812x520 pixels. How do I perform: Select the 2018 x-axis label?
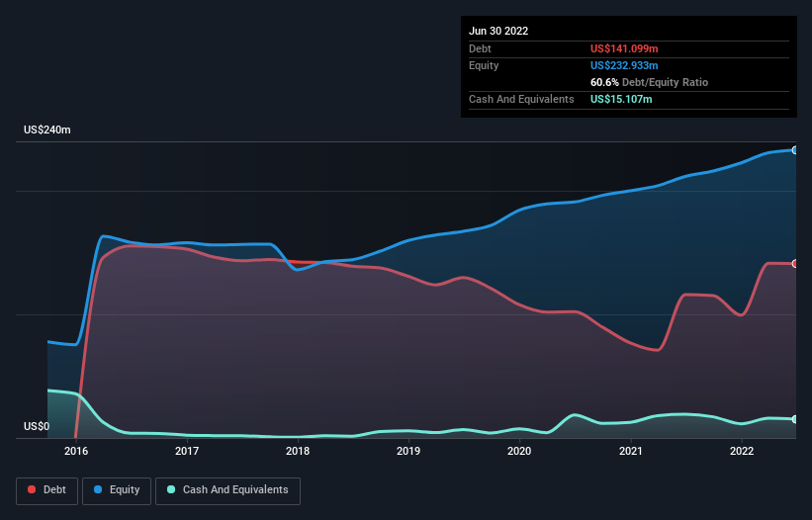pos(298,451)
